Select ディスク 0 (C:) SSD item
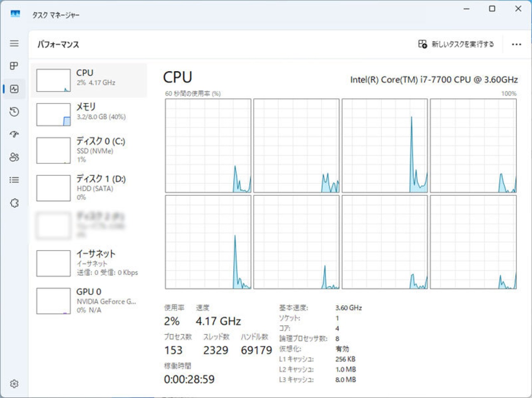This screenshot has height=398, width=532. pyautogui.click(x=89, y=150)
